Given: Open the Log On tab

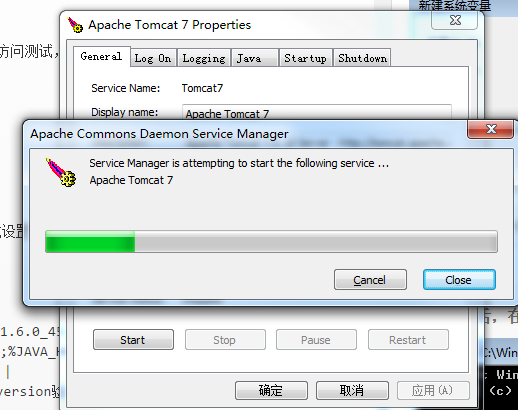Looking at the screenshot, I should point(153,58).
